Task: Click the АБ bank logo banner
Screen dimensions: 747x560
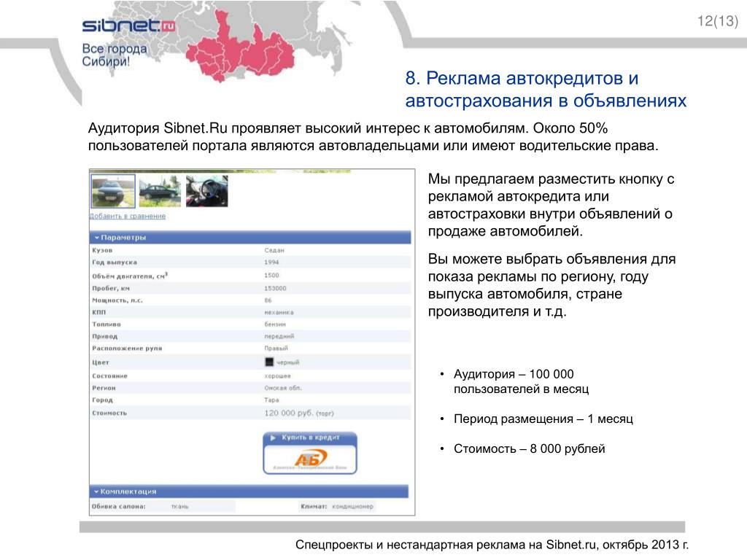Action: (x=310, y=460)
